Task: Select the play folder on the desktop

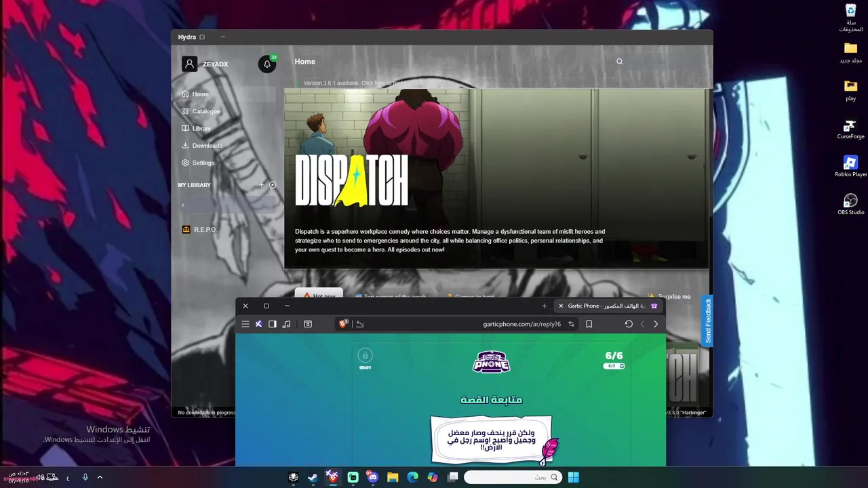Action: (850, 90)
